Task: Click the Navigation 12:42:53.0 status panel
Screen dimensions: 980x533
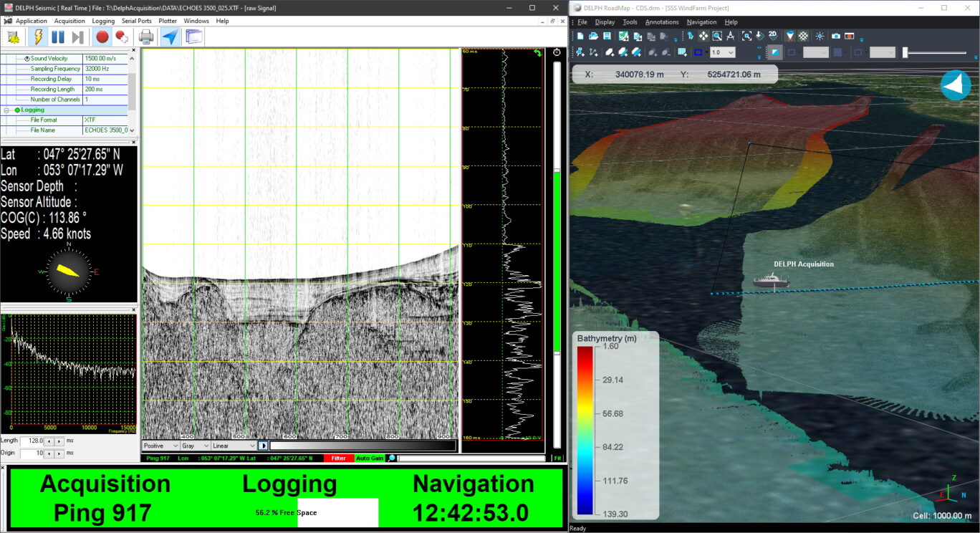Action: pos(474,498)
